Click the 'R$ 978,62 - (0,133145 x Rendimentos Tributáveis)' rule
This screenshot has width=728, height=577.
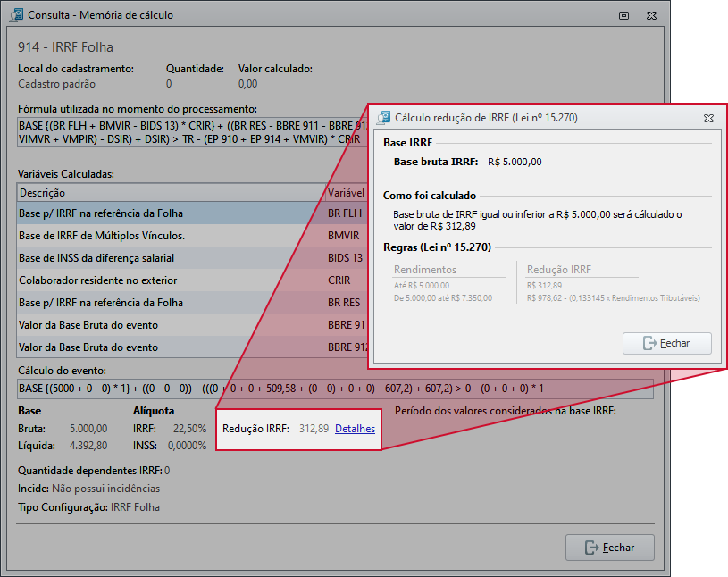click(x=614, y=298)
